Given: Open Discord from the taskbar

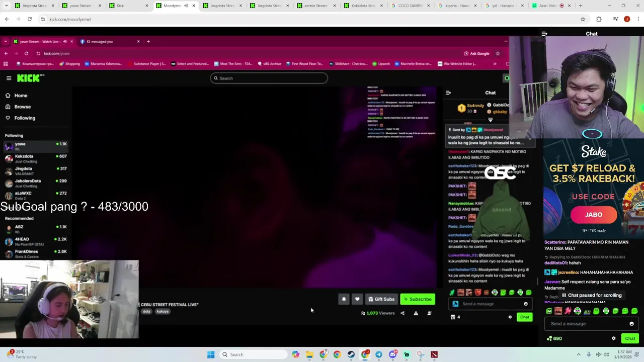Looking at the screenshot, I should tap(392, 354).
